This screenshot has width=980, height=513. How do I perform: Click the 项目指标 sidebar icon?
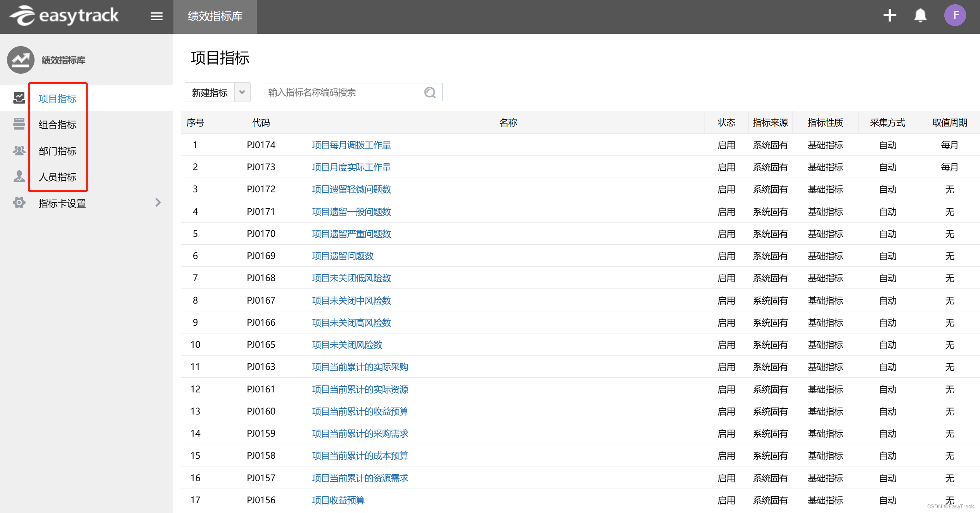tap(19, 98)
